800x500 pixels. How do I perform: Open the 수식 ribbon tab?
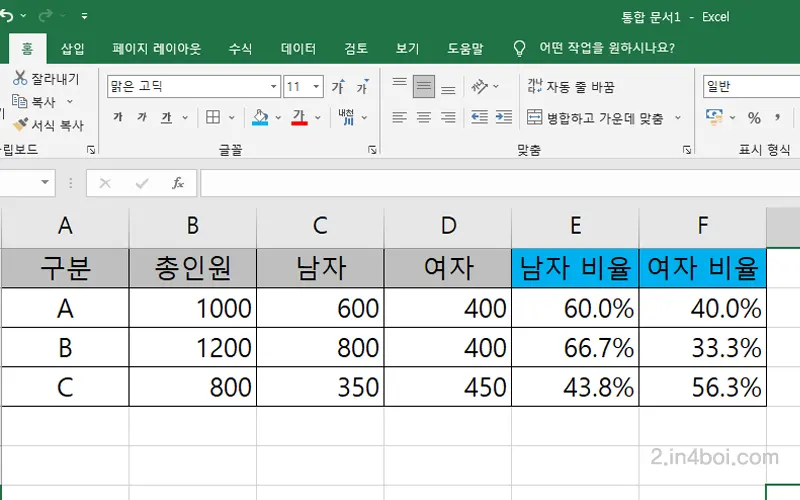click(240, 49)
